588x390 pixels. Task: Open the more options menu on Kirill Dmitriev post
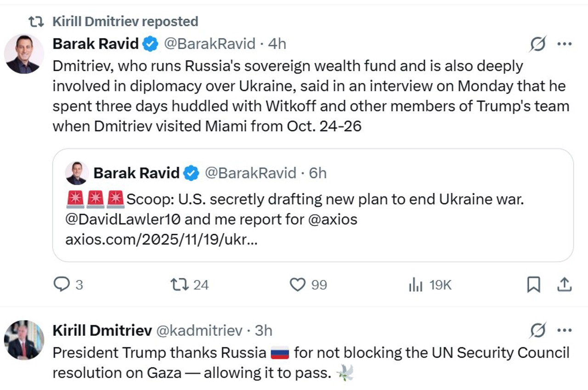pyautogui.click(x=564, y=330)
